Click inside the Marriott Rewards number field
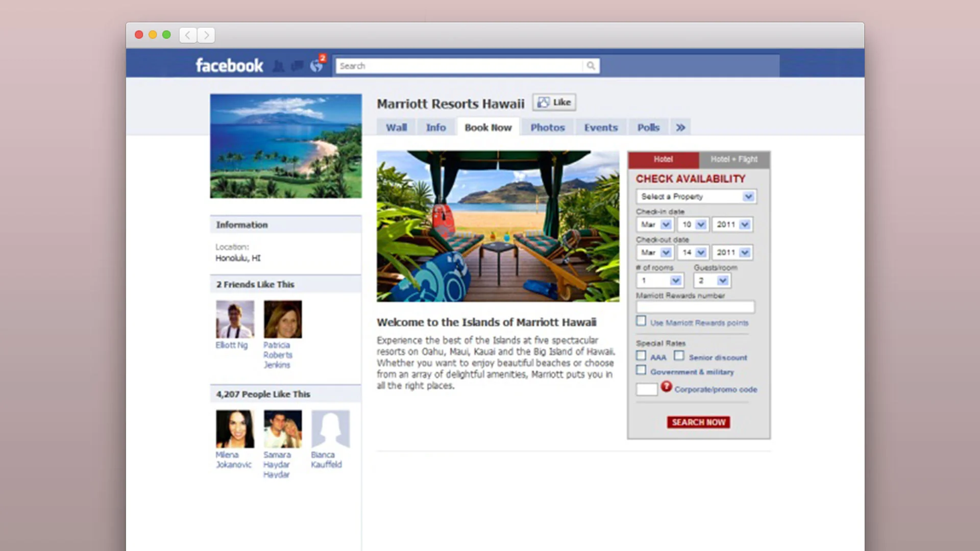Screen dimensions: 980x551 [695, 307]
